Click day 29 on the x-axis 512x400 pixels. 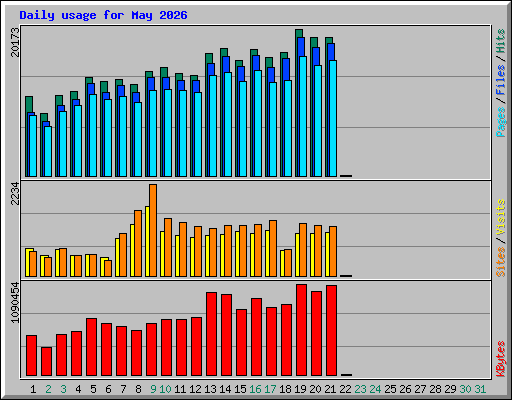click(x=450, y=389)
